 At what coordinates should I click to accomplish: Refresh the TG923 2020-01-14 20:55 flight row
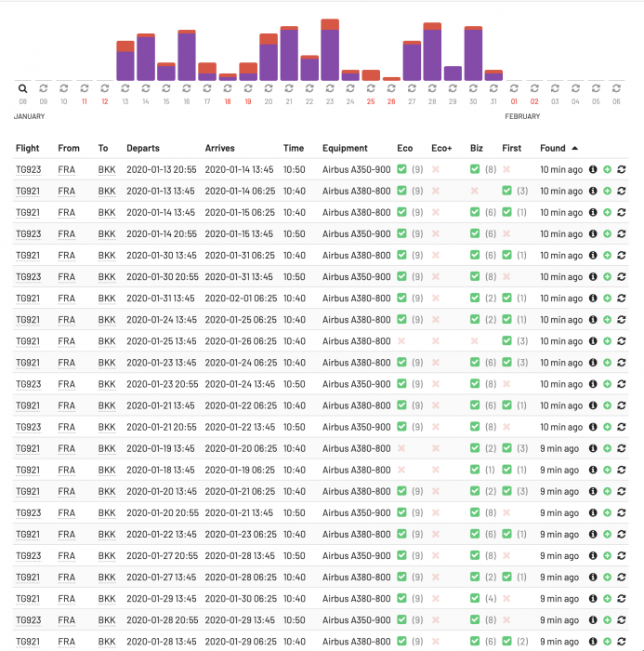tap(621, 234)
